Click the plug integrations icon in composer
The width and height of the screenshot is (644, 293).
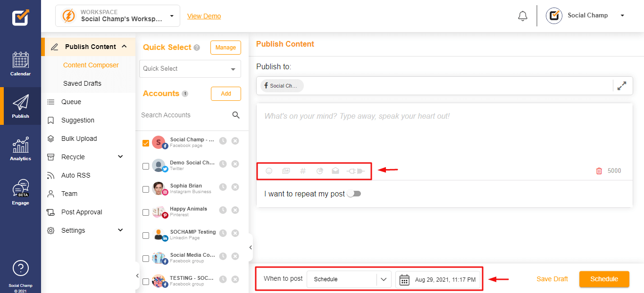[356, 171]
